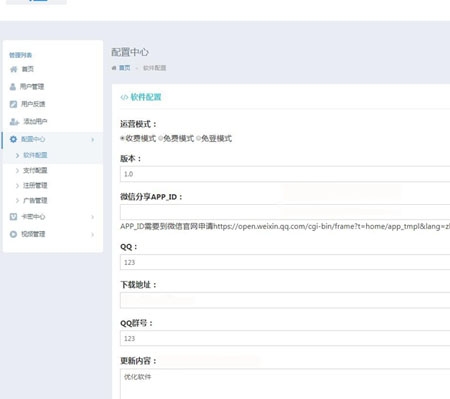
Task: Click the arrow before 注册管理 submenu item
Action: coord(17,186)
